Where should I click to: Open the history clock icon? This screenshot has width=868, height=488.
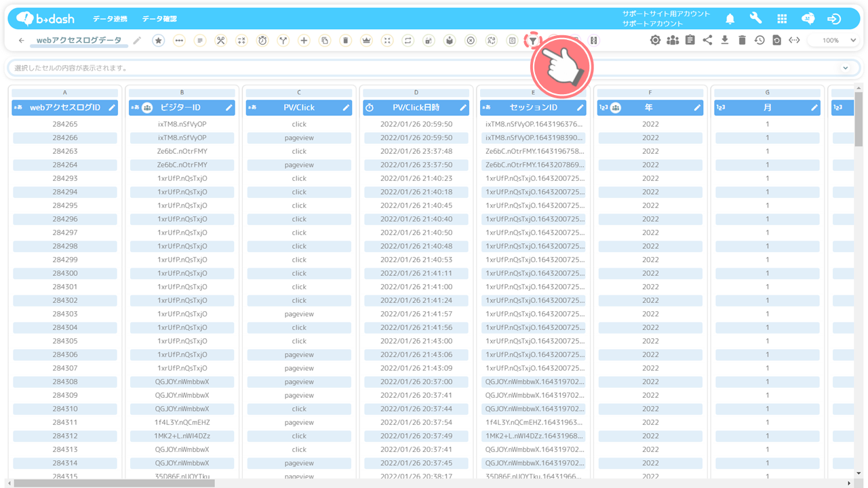point(759,41)
